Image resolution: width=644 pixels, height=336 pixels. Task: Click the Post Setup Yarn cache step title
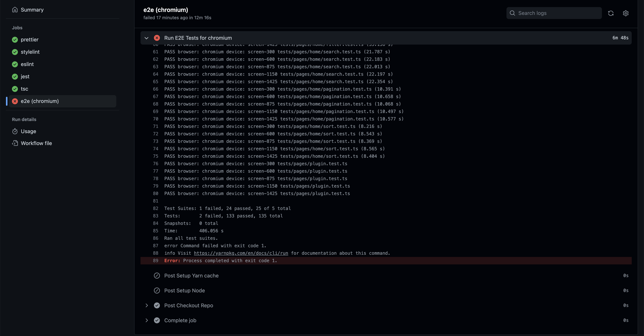[191, 275]
